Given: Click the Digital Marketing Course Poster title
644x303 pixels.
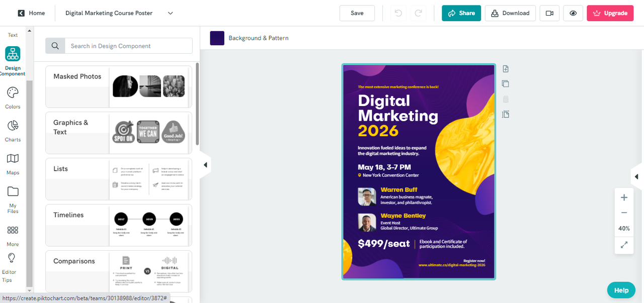Looking at the screenshot, I should 109,13.
